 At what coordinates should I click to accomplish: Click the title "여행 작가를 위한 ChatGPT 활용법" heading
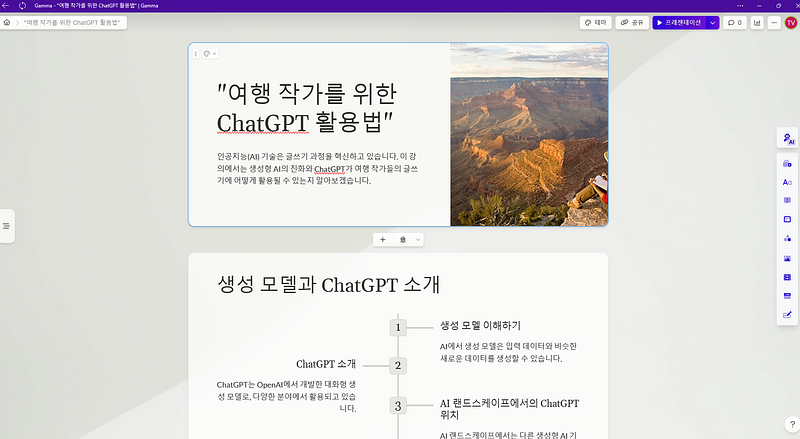click(307, 108)
